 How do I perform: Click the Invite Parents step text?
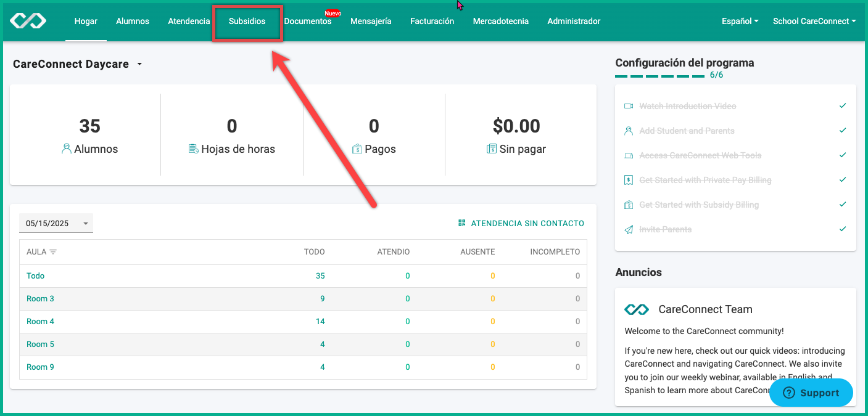pos(665,229)
